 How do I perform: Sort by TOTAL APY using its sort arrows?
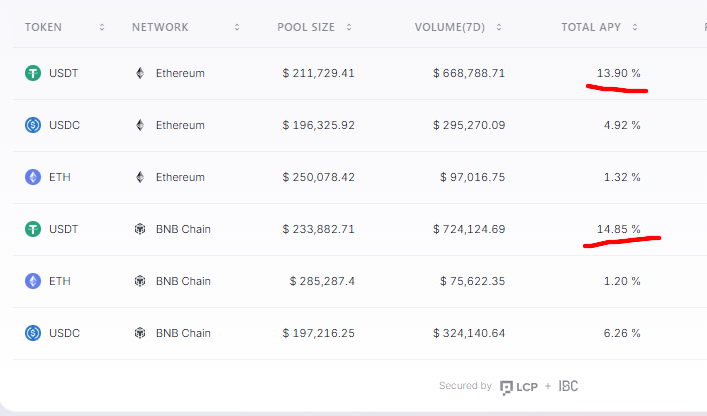click(635, 27)
